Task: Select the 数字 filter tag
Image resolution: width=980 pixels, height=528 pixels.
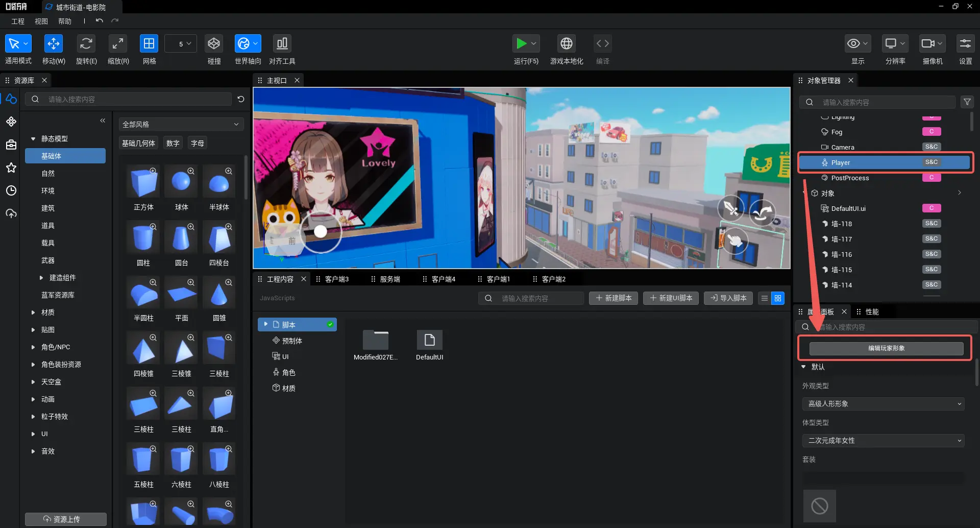Action: [173, 143]
